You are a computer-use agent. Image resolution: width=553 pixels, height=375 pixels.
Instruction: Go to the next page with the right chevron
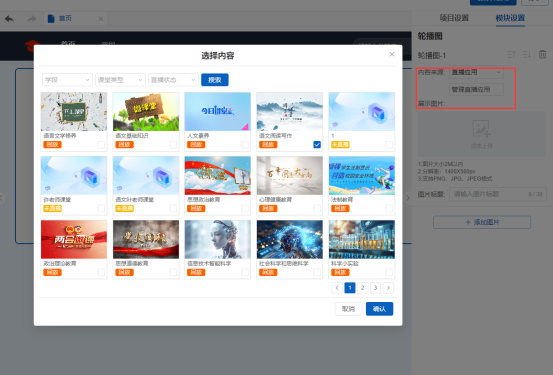click(x=388, y=288)
